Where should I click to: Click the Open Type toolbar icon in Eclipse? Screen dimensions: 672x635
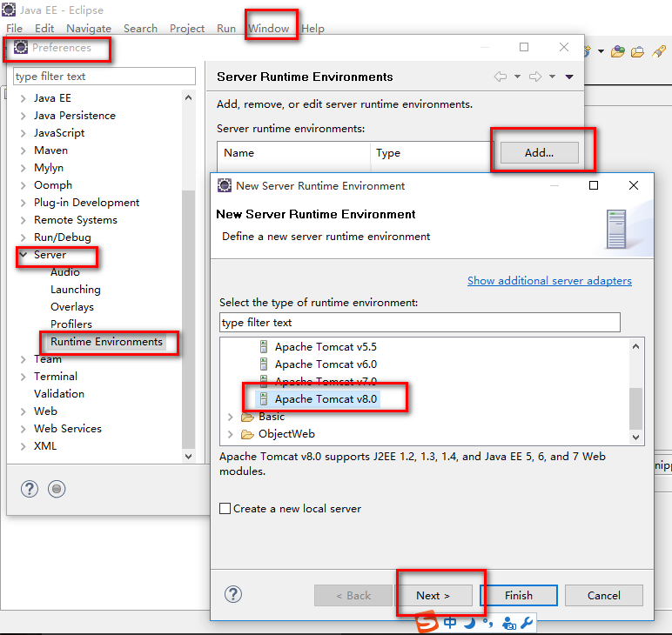pyautogui.click(x=617, y=52)
